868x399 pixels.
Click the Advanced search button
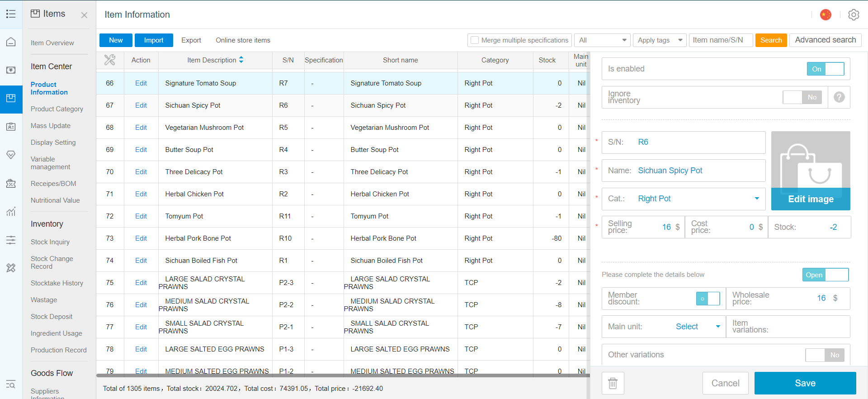pos(826,40)
